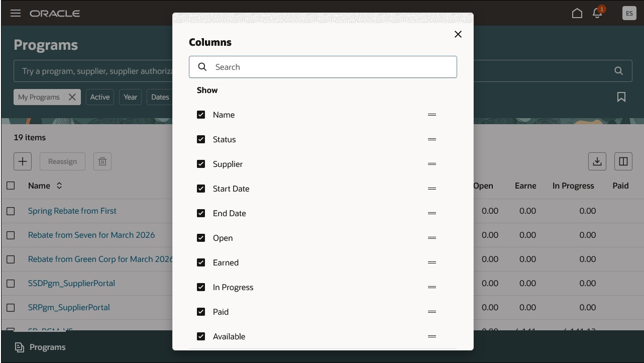Bookmark the current search

tap(621, 97)
